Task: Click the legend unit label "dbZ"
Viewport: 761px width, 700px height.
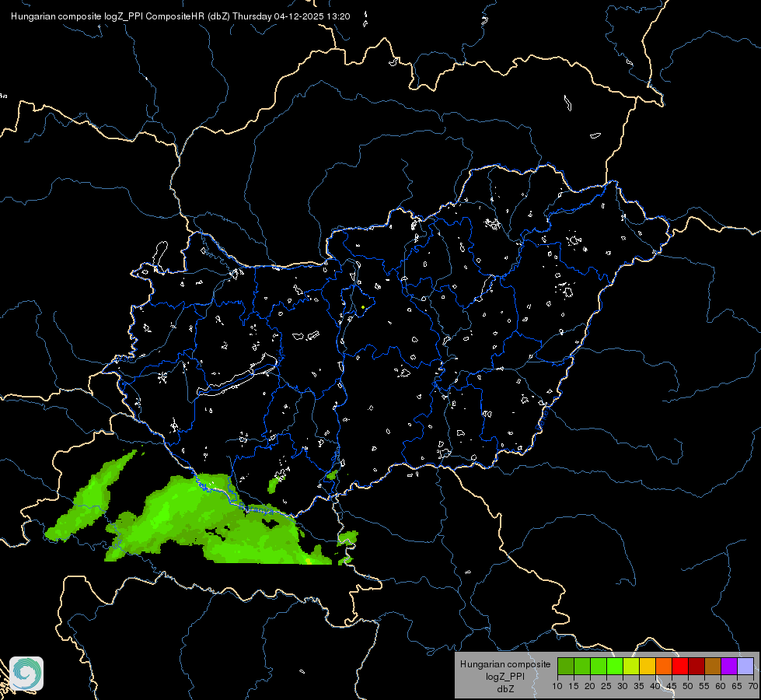Action: pos(505,689)
